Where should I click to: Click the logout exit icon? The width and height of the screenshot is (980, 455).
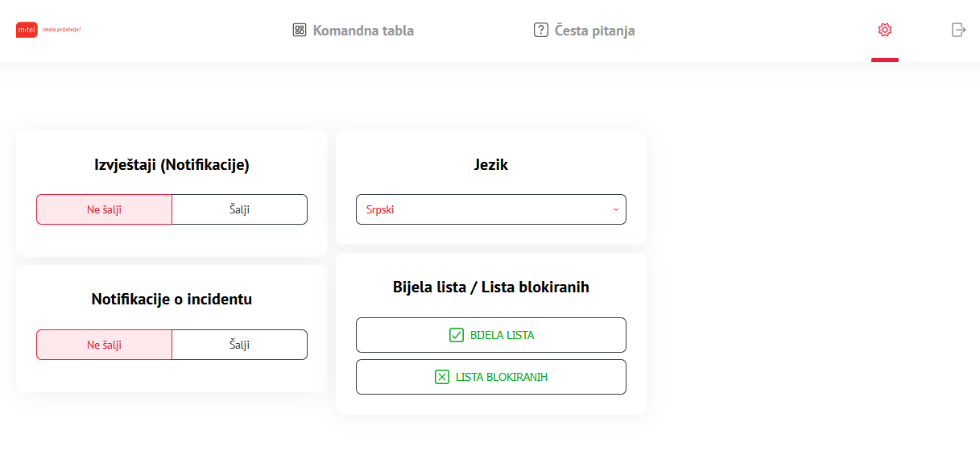point(958,30)
